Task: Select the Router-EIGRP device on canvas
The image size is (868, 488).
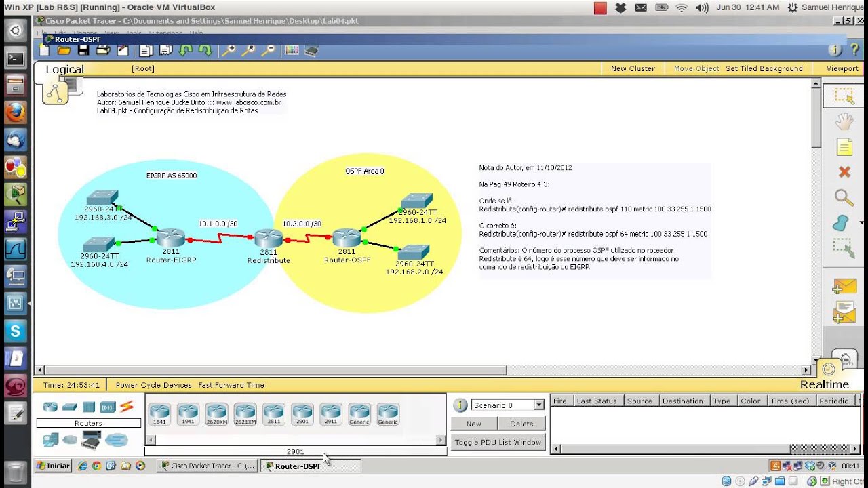Action: [170, 239]
